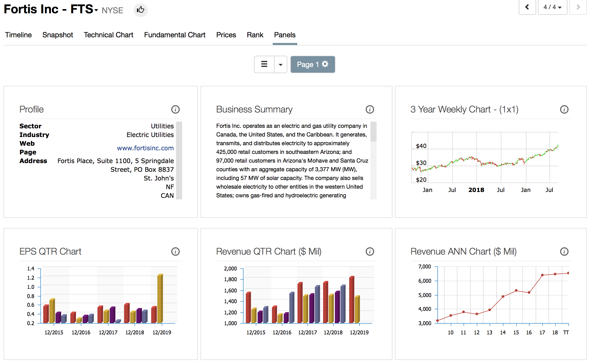Click the Profile panel scrollbar
The image size is (594, 364).
(179, 160)
